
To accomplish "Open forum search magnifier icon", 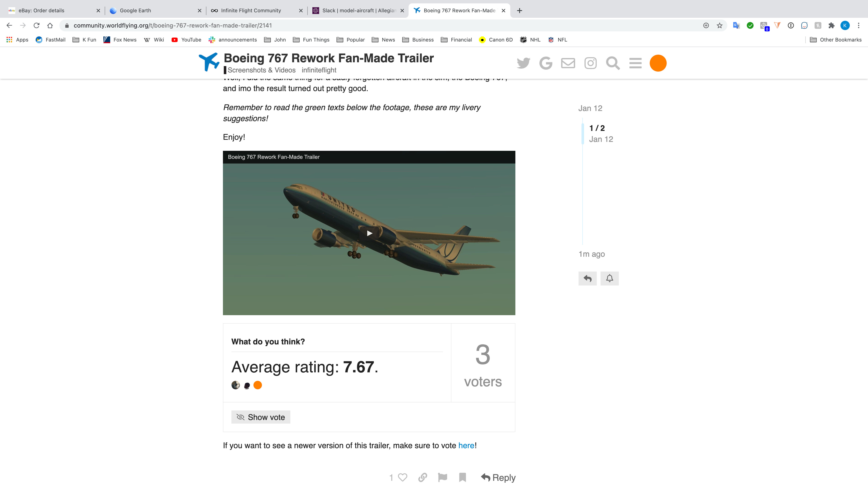I will click(613, 63).
